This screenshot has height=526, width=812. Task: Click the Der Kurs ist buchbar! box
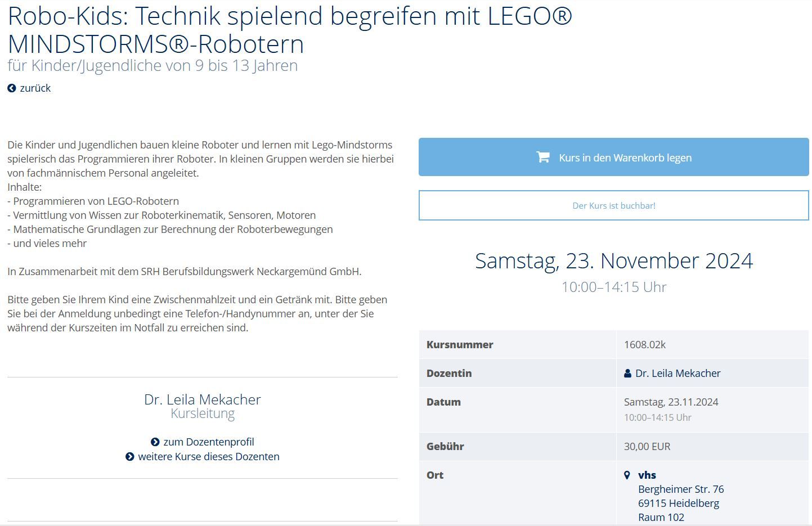pyautogui.click(x=614, y=205)
